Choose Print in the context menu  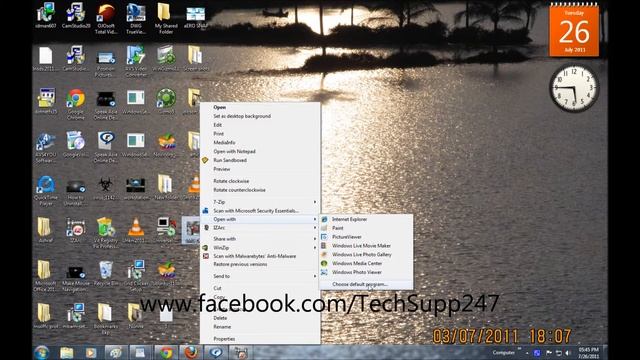[x=260, y=134]
